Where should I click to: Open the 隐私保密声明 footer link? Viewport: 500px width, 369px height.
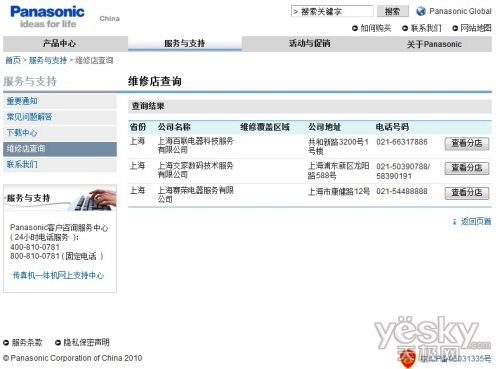click(86, 342)
